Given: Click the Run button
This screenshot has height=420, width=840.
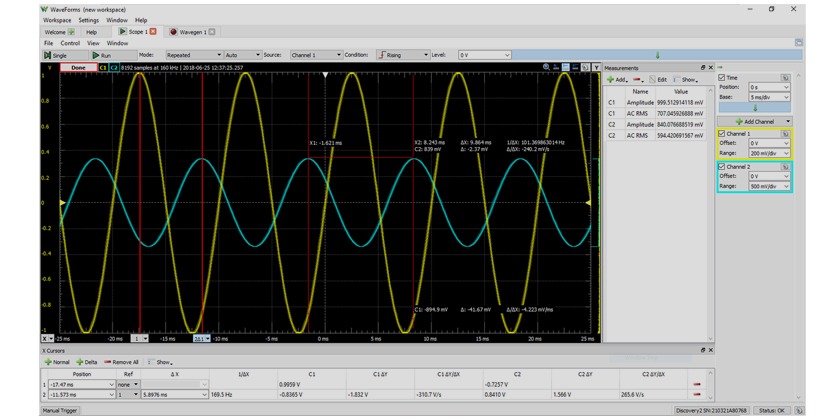Looking at the screenshot, I should coord(112,55).
